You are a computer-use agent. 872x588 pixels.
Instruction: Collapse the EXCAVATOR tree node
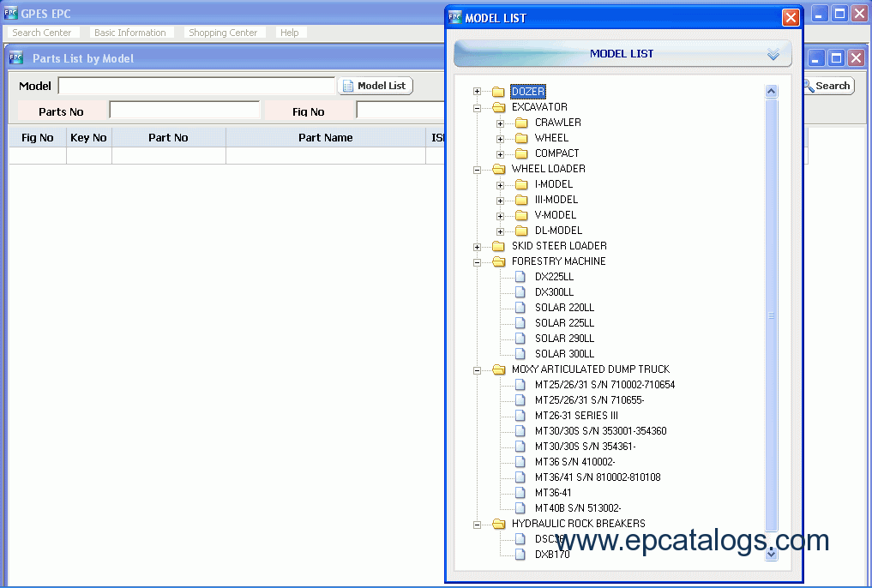pos(477,108)
